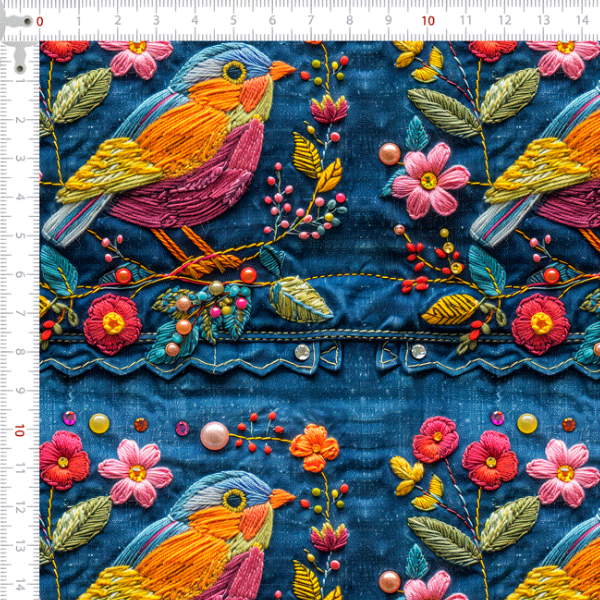Select the 5 mark on the top ruler
600x600 pixels.
tap(234, 21)
